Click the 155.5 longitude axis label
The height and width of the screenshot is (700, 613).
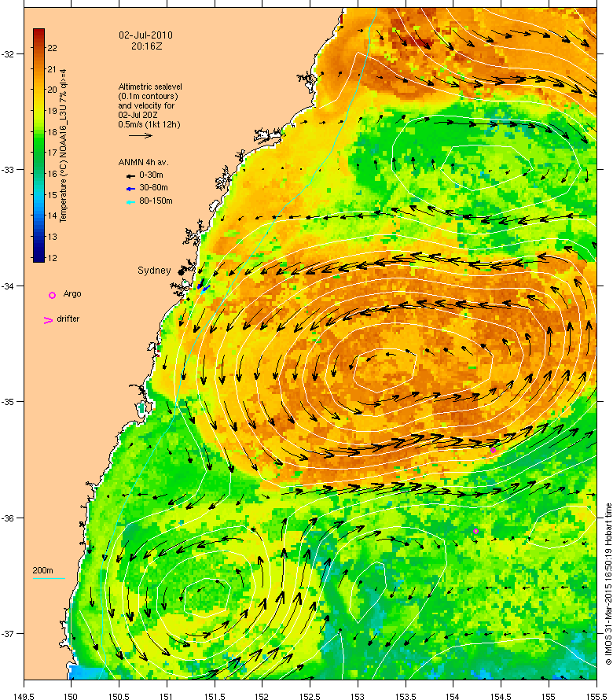pyautogui.click(x=596, y=696)
